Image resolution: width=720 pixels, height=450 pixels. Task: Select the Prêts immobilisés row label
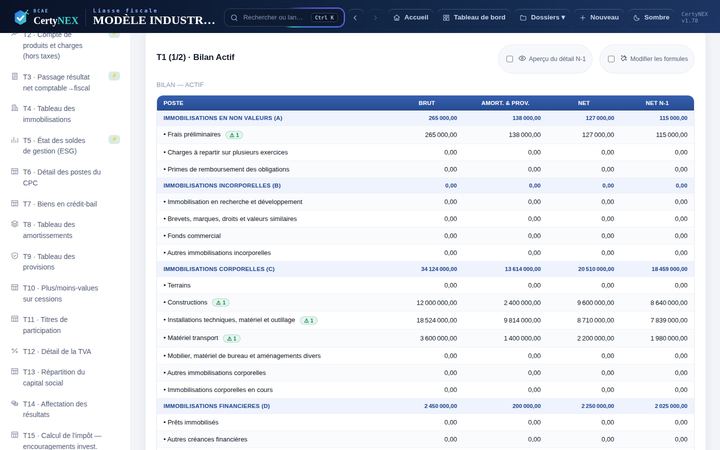pos(191,422)
